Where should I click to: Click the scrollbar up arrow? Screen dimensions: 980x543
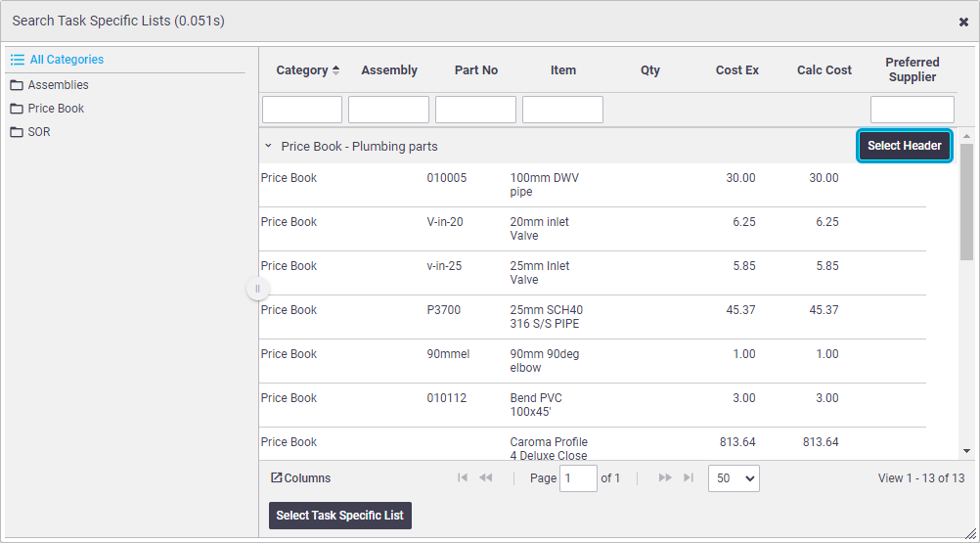tap(967, 136)
